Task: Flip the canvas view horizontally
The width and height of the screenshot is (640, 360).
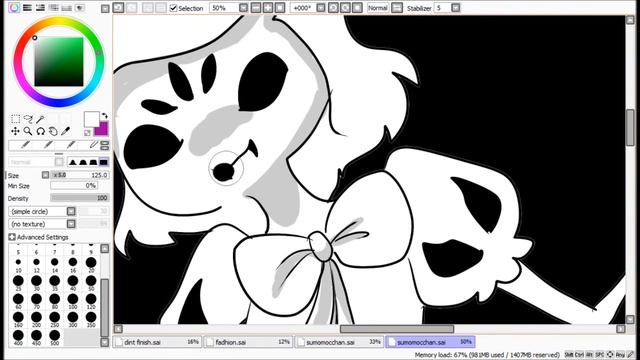Action: [397, 8]
